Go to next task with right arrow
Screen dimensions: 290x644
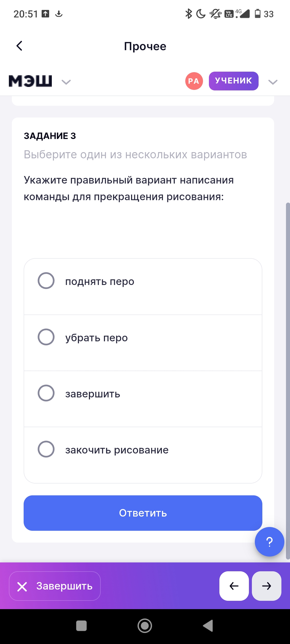pyautogui.click(x=266, y=586)
